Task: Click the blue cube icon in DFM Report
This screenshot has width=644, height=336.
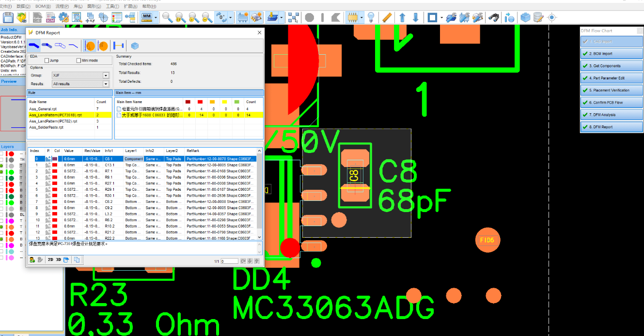Action: [135, 46]
